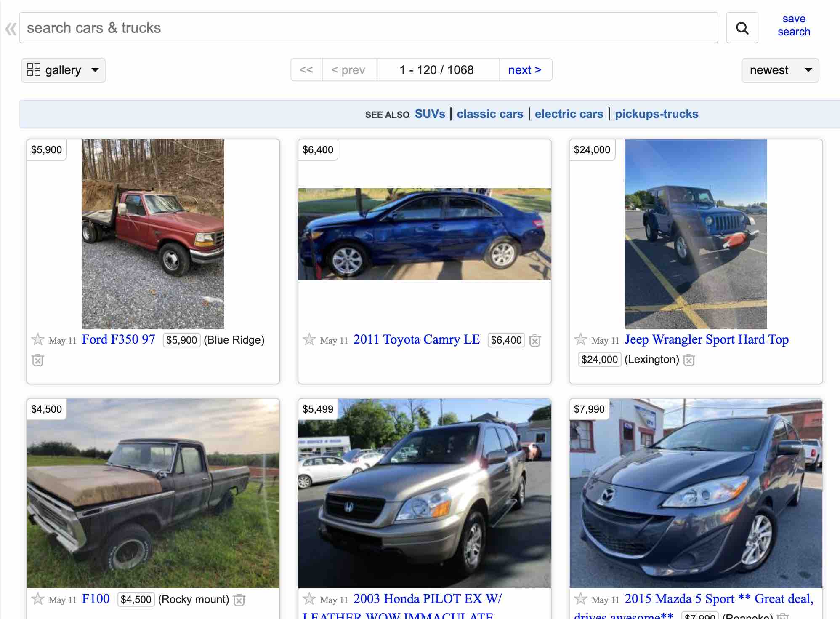Browse the electric cars category link

[x=569, y=114]
